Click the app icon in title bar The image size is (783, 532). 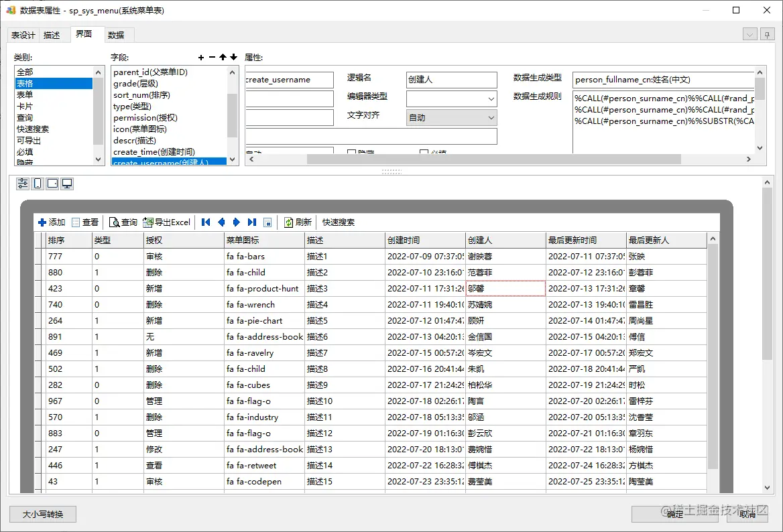[x=11, y=10]
